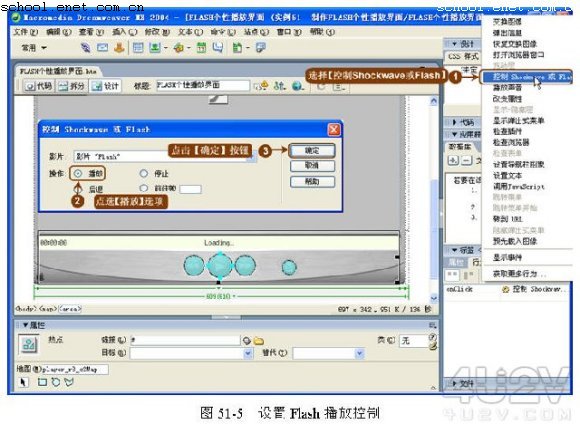Switch to 拆分 (Split) view
This screenshot has width=580, height=424.
click(71, 86)
